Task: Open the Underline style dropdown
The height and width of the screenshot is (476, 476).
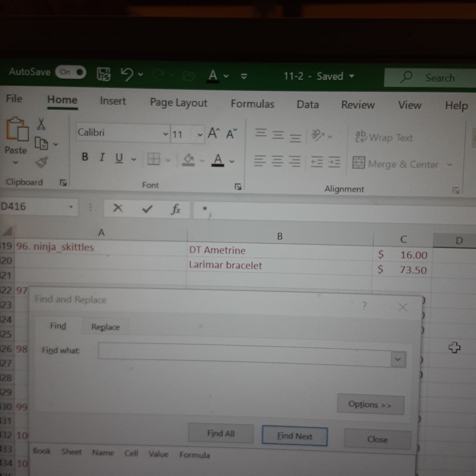Action: point(133,159)
